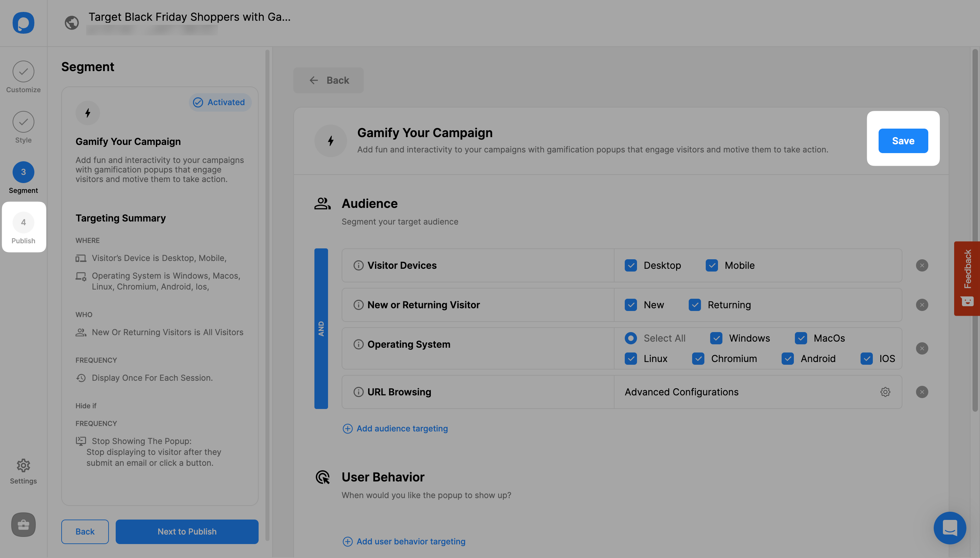This screenshot has width=980, height=558.
Task: Click "Display Once For Each Session." text
Action: click(x=152, y=378)
